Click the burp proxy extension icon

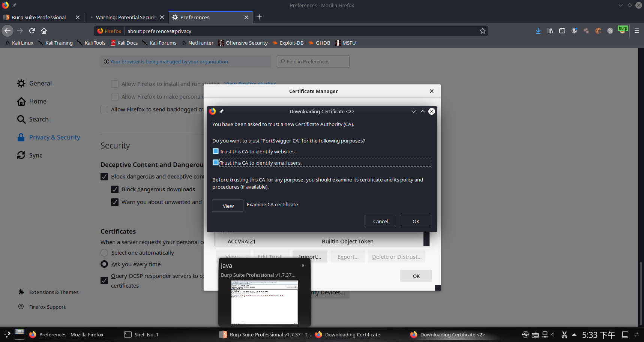pyautogui.click(x=623, y=30)
